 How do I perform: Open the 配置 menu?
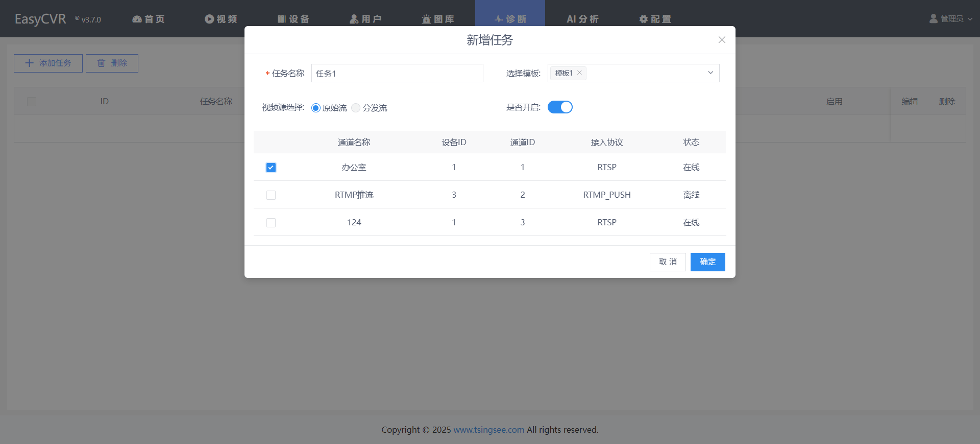pos(655,19)
